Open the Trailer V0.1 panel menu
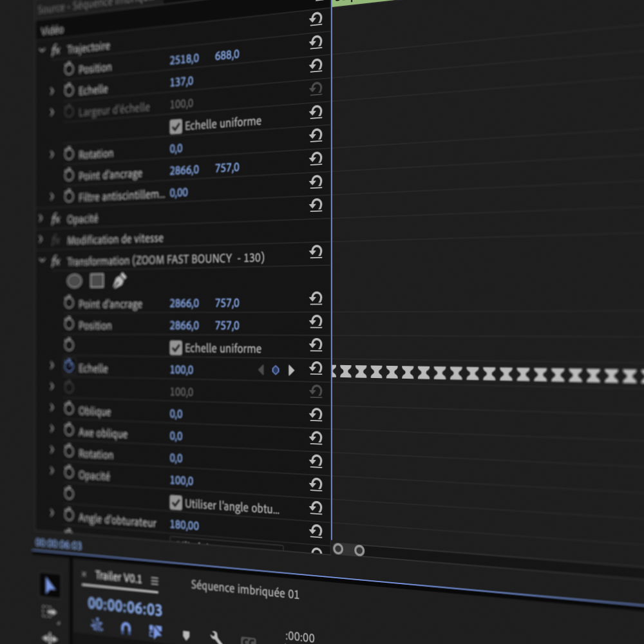This screenshot has width=644, height=644. pos(155,581)
